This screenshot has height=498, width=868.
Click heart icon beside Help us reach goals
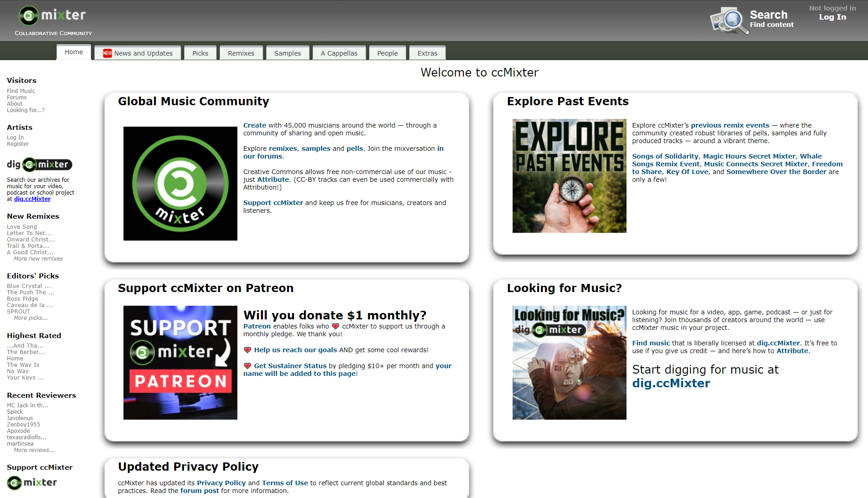(247, 350)
